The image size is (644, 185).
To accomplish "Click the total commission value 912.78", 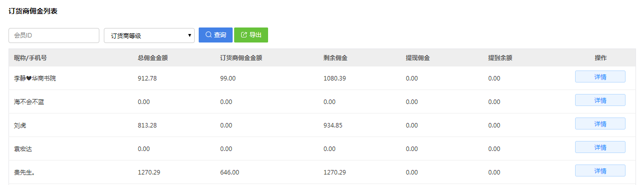I will click(x=147, y=78).
